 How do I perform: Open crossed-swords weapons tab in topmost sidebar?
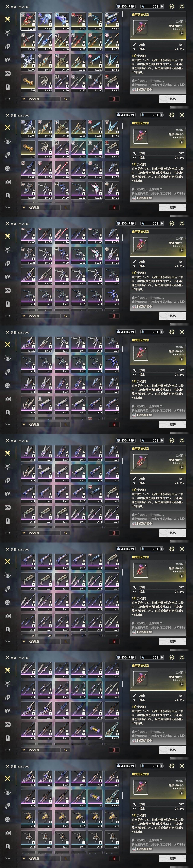pyautogui.click(x=7, y=19)
